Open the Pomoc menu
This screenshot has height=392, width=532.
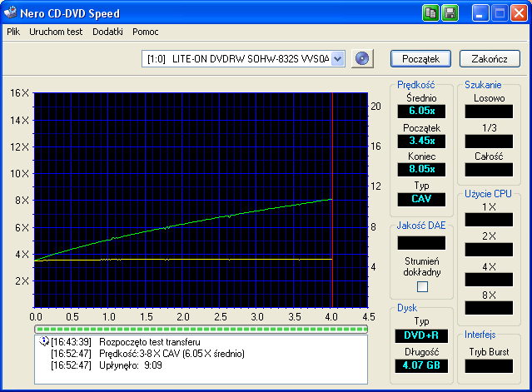click(x=145, y=32)
